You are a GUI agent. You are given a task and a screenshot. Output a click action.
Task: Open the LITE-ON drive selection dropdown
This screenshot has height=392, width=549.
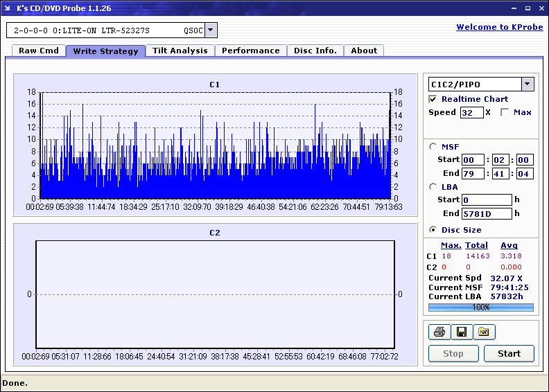pos(211,30)
